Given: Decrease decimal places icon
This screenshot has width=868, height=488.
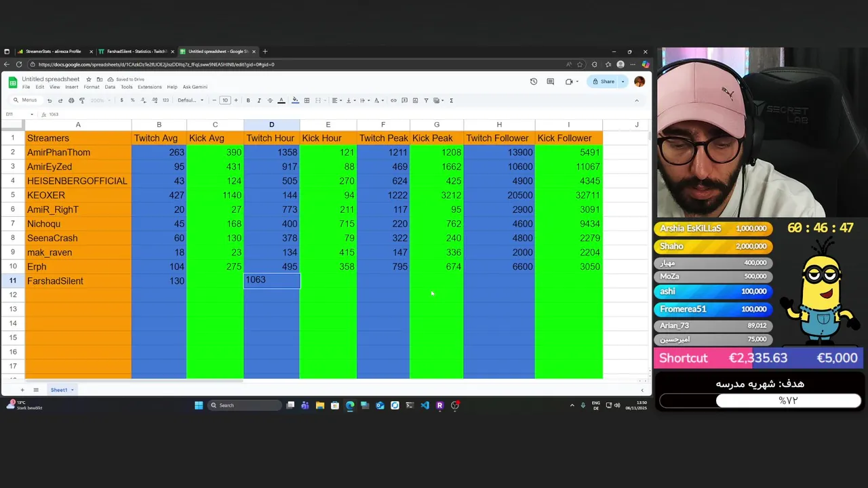Looking at the screenshot, I should [143, 100].
